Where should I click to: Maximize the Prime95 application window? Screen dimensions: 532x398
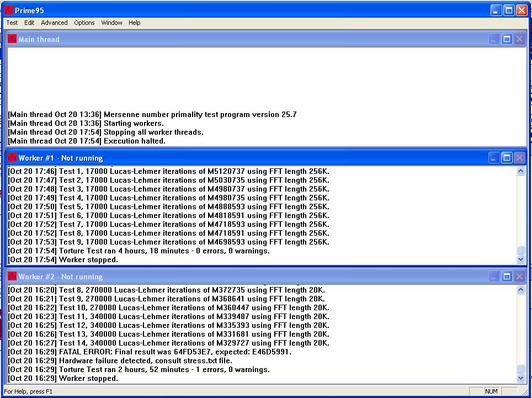[x=509, y=10]
